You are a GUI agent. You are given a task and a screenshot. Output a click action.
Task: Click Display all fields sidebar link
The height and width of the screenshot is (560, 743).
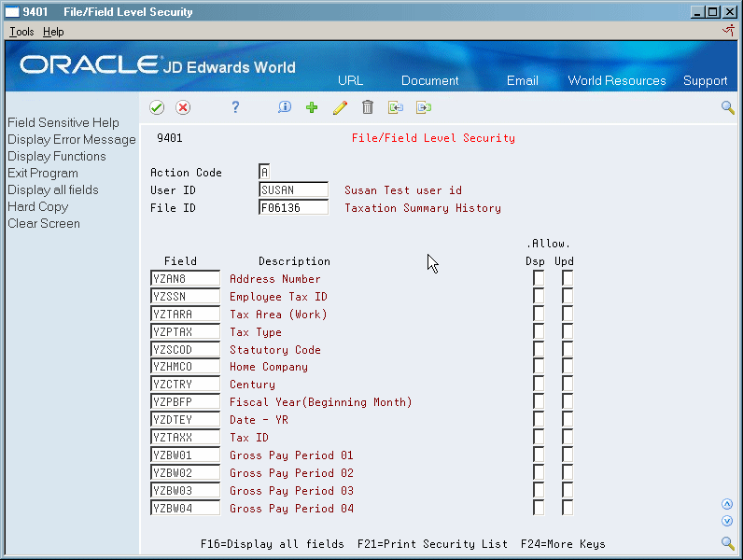(x=53, y=190)
